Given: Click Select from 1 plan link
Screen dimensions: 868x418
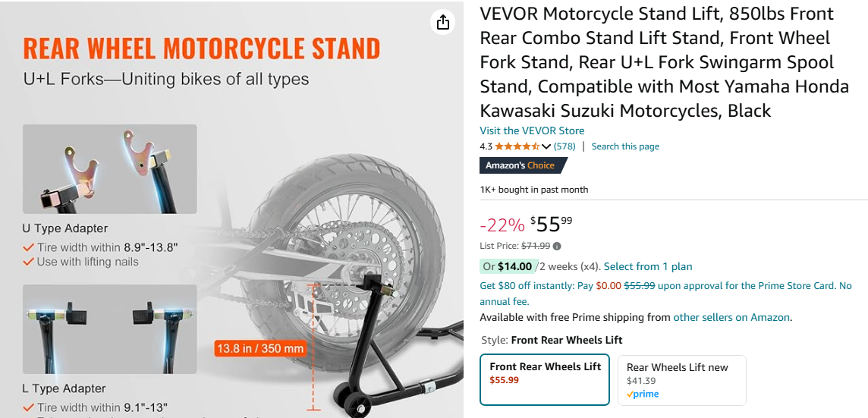Looking at the screenshot, I should (x=647, y=266).
